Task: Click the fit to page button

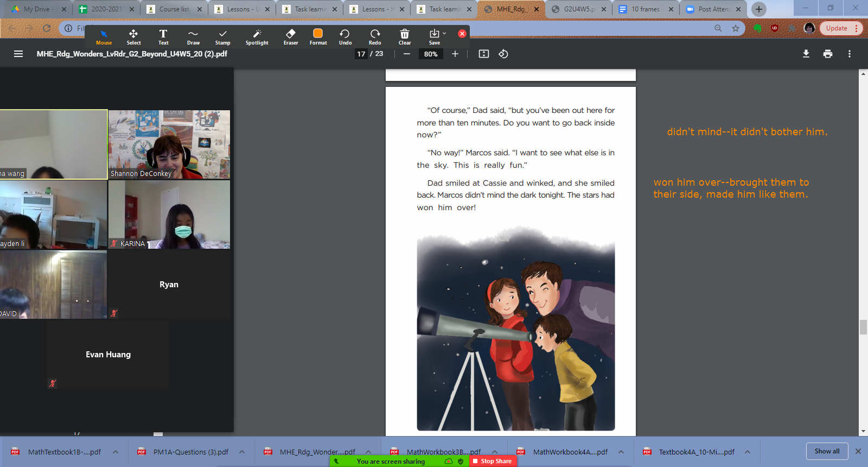Action: point(484,54)
